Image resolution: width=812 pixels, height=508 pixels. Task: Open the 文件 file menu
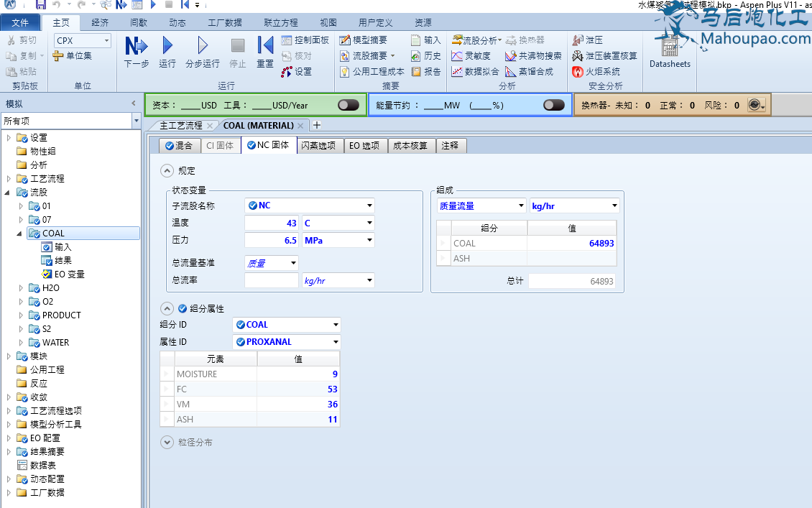(20, 23)
